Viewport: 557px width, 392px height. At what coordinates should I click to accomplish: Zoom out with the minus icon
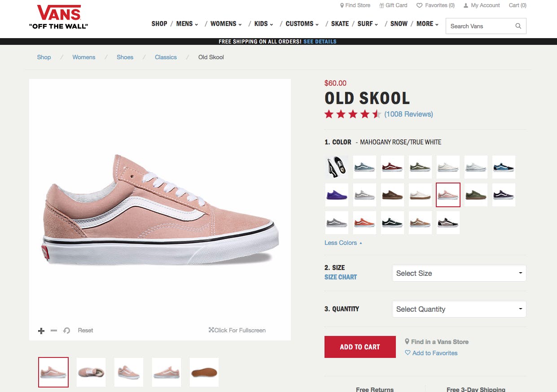[x=54, y=331]
